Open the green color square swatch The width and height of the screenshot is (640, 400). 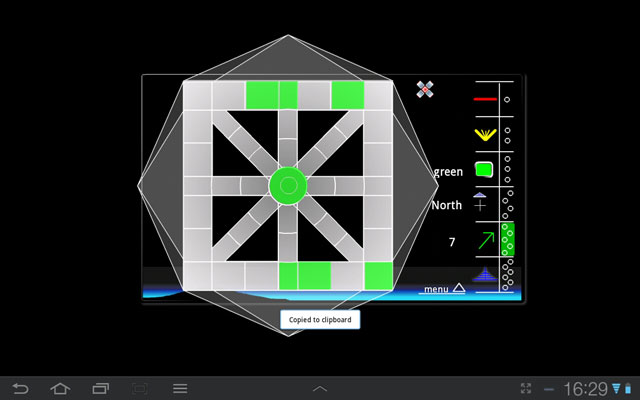(484, 169)
